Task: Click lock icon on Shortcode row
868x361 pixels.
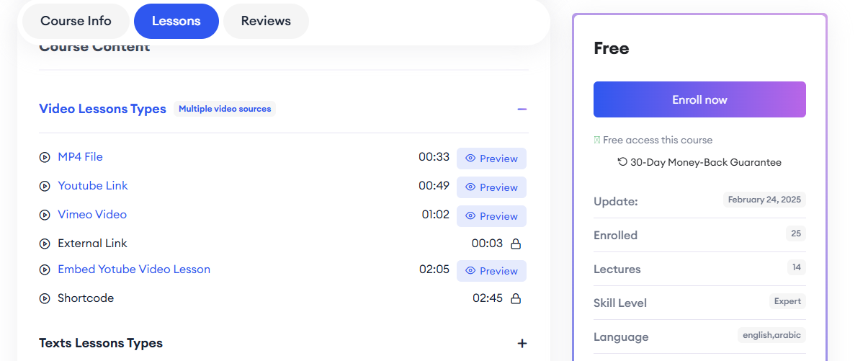Action: pyautogui.click(x=516, y=298)
